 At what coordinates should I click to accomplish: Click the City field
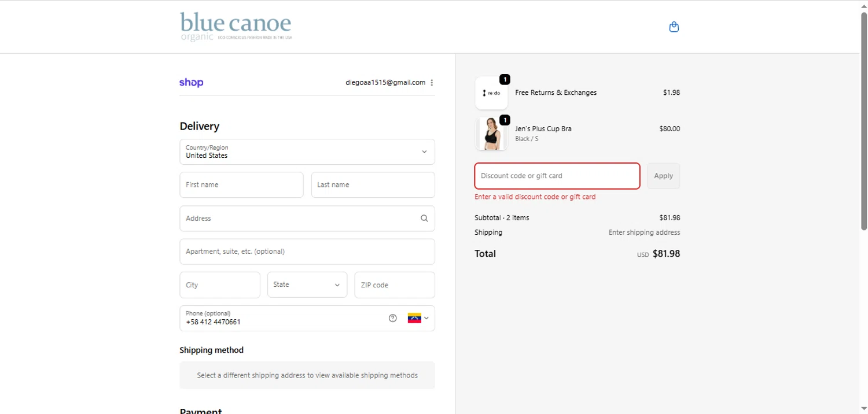220,284
